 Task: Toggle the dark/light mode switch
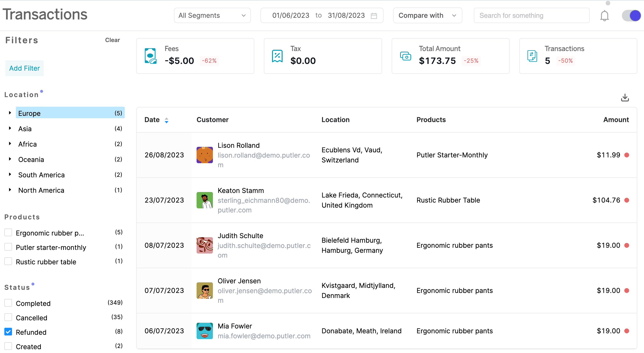(631, 15)
